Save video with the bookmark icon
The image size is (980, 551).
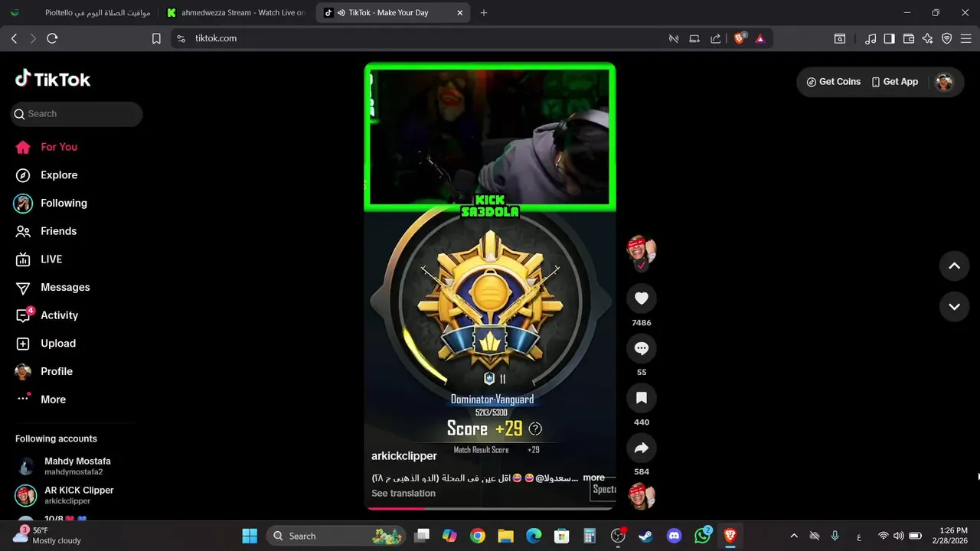click(642, 398)
